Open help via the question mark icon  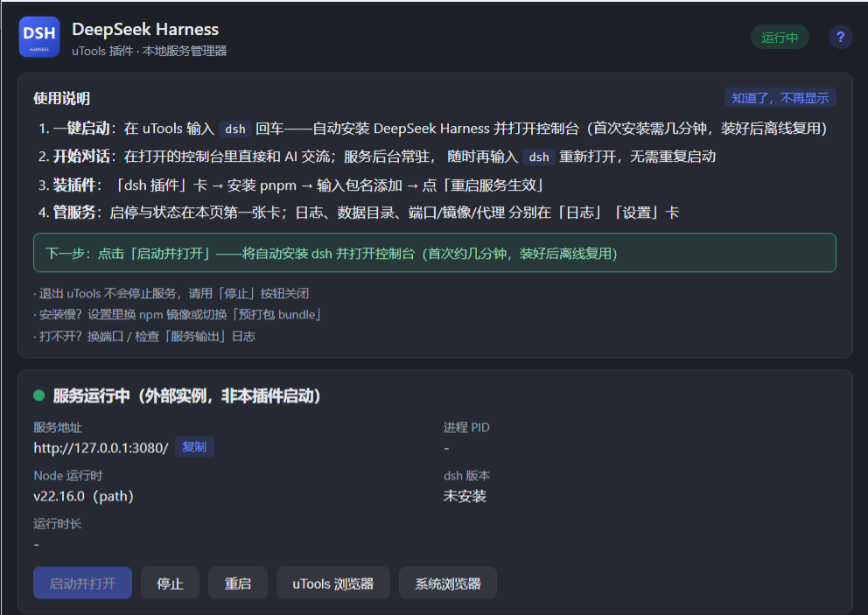[840, 37]
